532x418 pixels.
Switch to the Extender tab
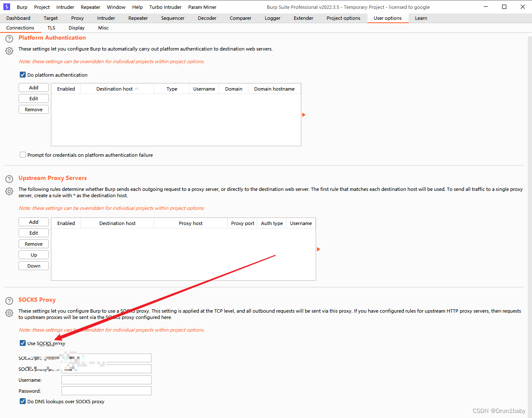point(303,18)
